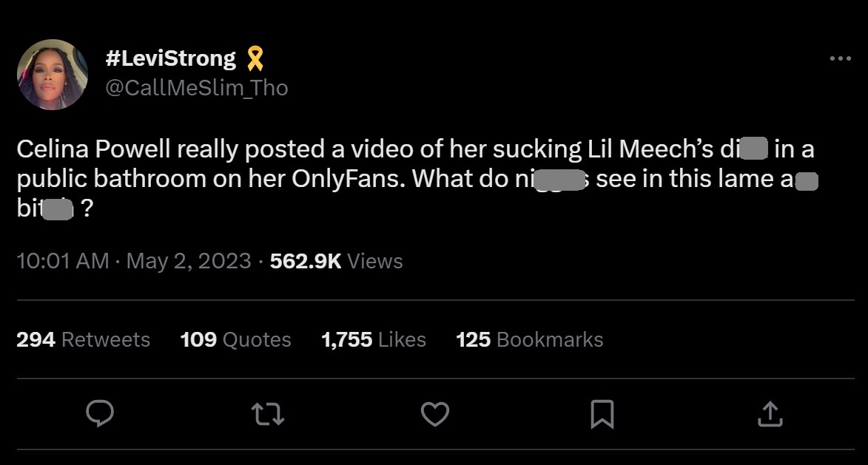View the 294 Retweets list
Screen dimensions: 868x465
[x=83, y=339]
